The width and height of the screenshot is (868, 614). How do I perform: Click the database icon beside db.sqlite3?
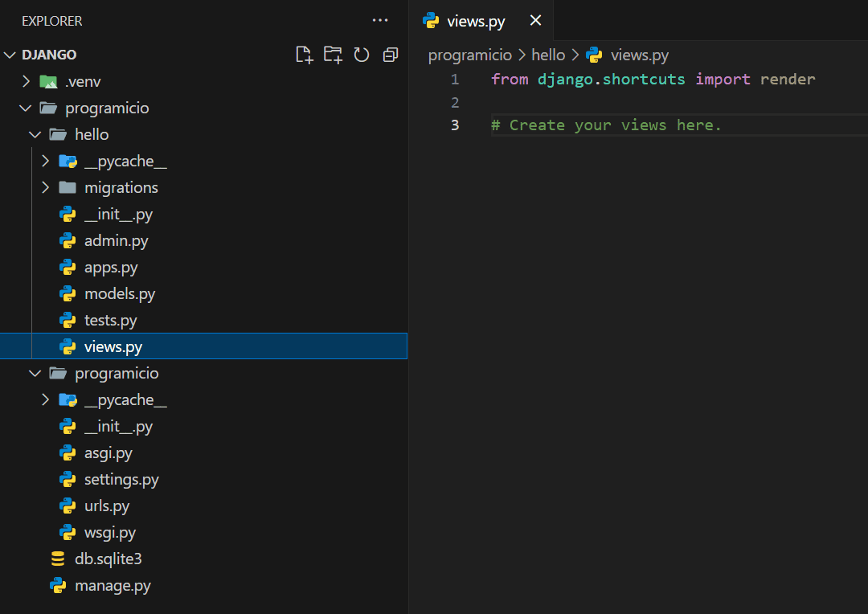(58, 559)
